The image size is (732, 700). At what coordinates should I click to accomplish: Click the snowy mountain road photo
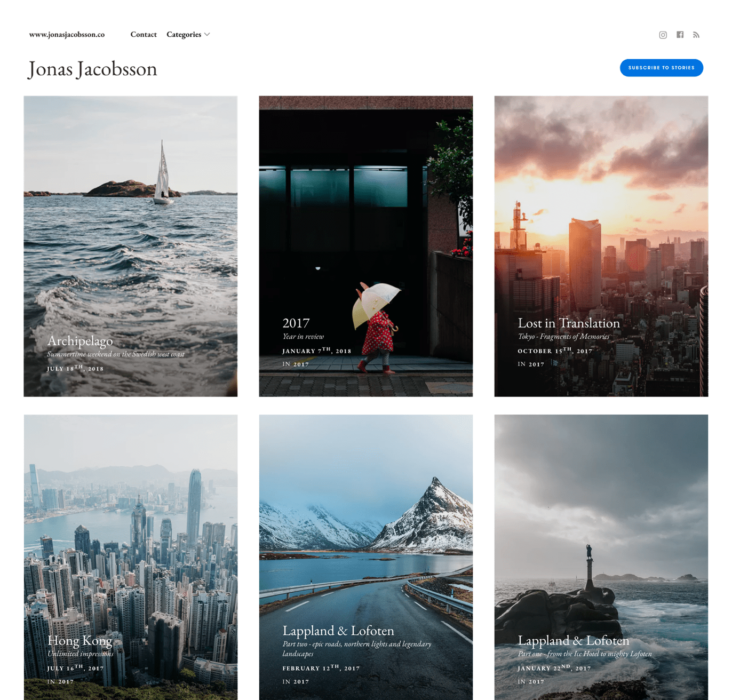click(365, 523)
